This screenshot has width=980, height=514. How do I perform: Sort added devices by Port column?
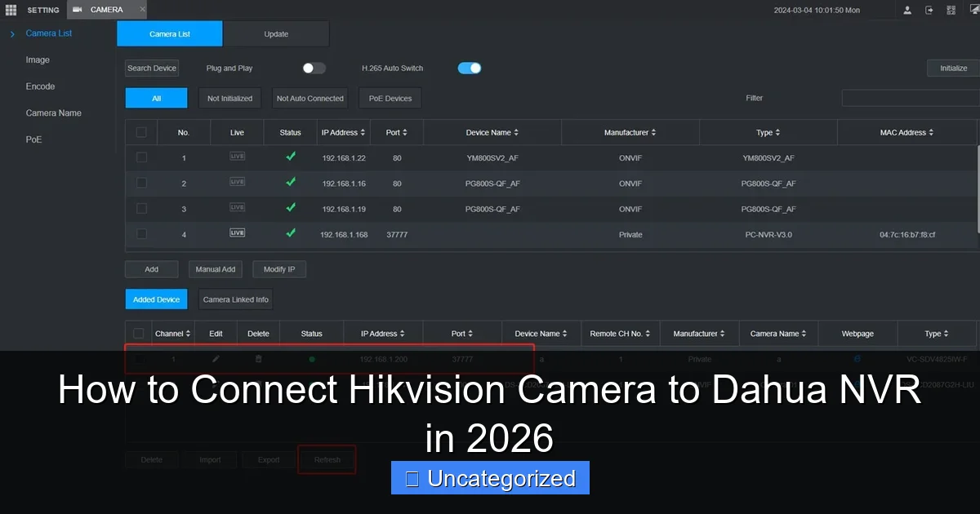click(461, 333)
